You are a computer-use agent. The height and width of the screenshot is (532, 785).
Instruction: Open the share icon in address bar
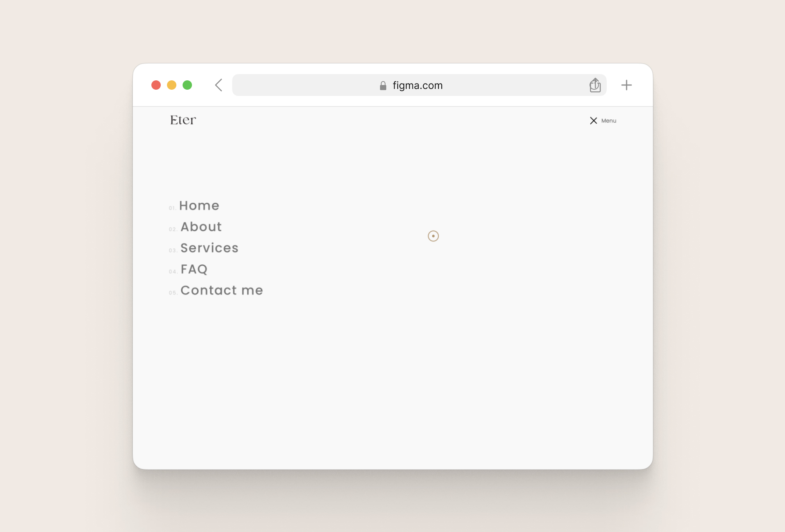click(595, 85)
